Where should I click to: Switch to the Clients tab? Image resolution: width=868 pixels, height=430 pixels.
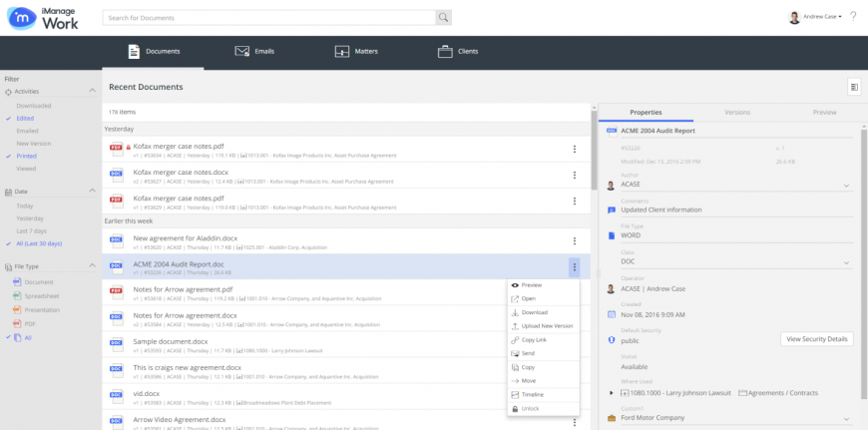tap(458, 52)
